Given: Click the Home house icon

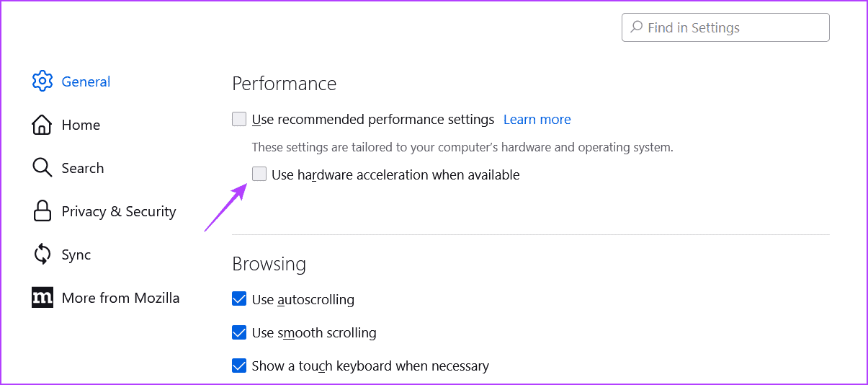Looking at the screenshot, I should click(x=42, y=125).
